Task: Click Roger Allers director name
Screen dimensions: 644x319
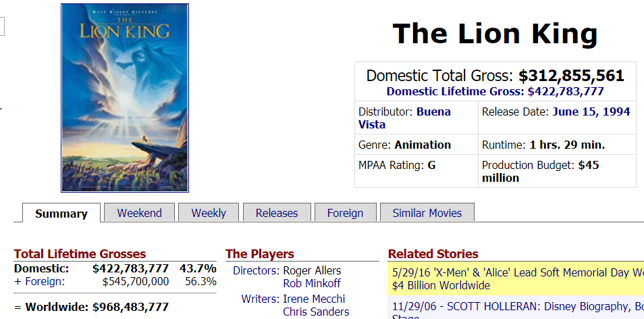Action: pyautogui.click(x=312, y=271)
